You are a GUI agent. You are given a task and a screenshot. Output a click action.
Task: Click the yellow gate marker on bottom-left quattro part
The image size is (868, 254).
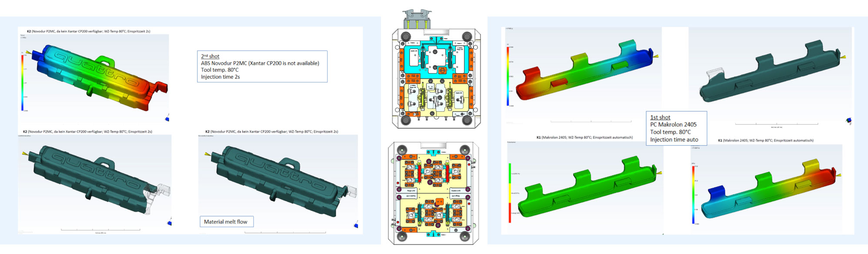(26, 154)
